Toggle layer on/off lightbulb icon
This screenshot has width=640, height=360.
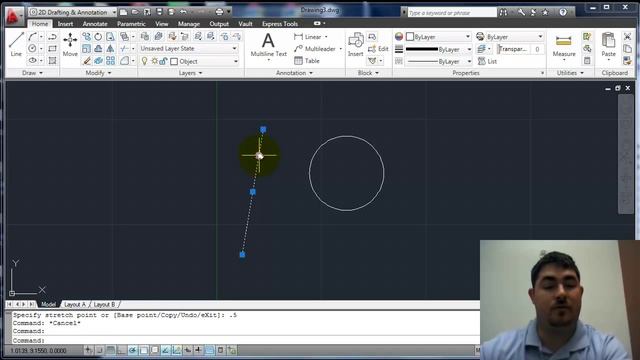click(144, 61)
